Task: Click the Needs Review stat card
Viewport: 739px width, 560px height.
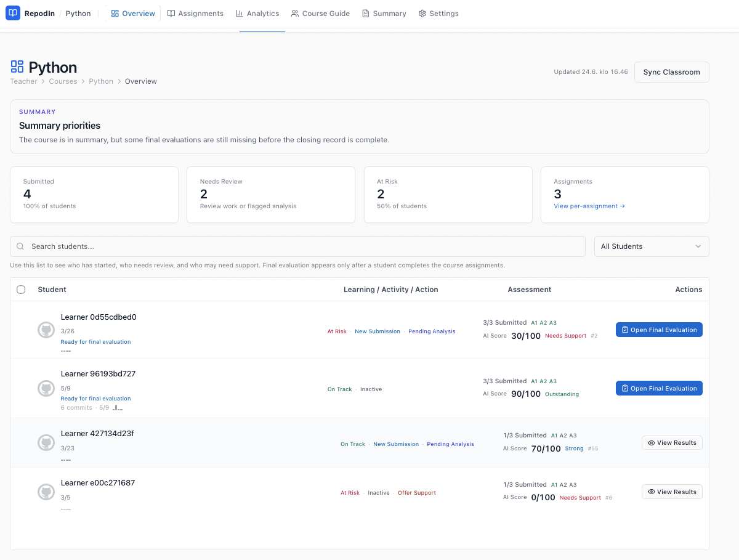Action: click(271, 195)
